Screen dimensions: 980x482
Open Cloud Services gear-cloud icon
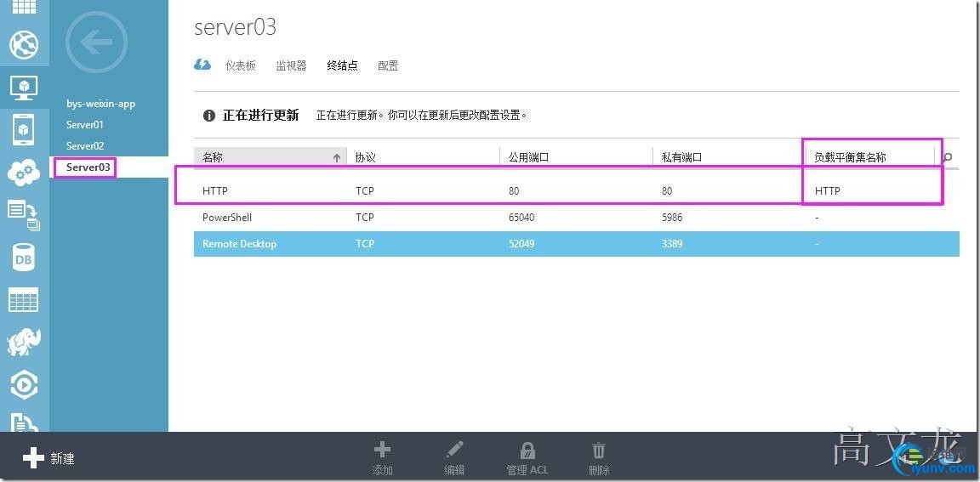pos(24,173)
